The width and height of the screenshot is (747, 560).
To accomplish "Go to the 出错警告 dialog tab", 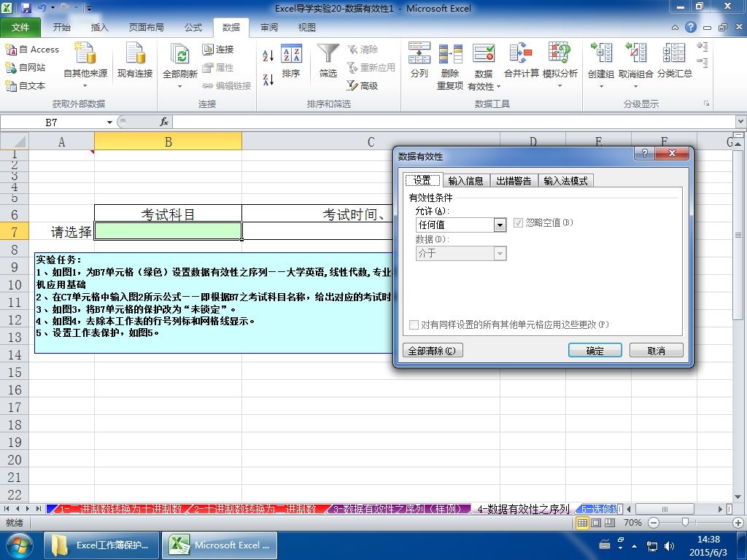I will tap(514, 181).
